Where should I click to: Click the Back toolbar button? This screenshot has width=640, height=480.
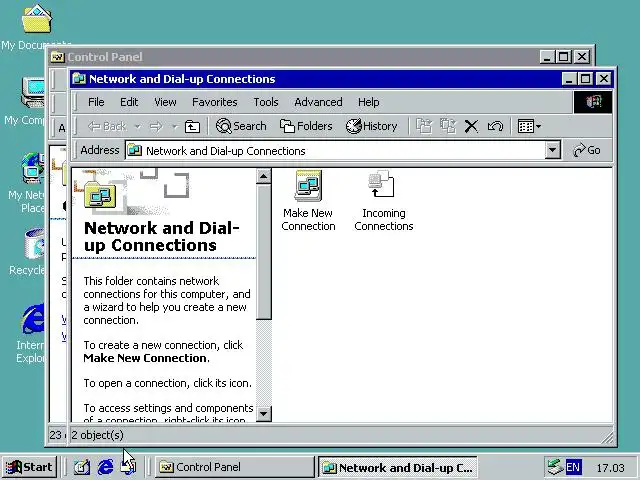click(108, 127)
